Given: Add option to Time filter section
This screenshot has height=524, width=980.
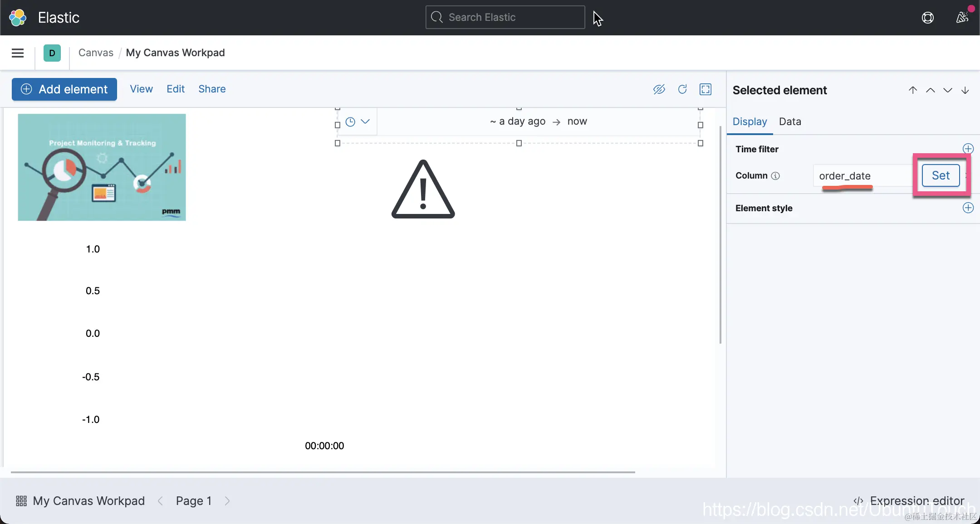Looking at the screenshot, I should pyautogui.click(x=968, y=149).
